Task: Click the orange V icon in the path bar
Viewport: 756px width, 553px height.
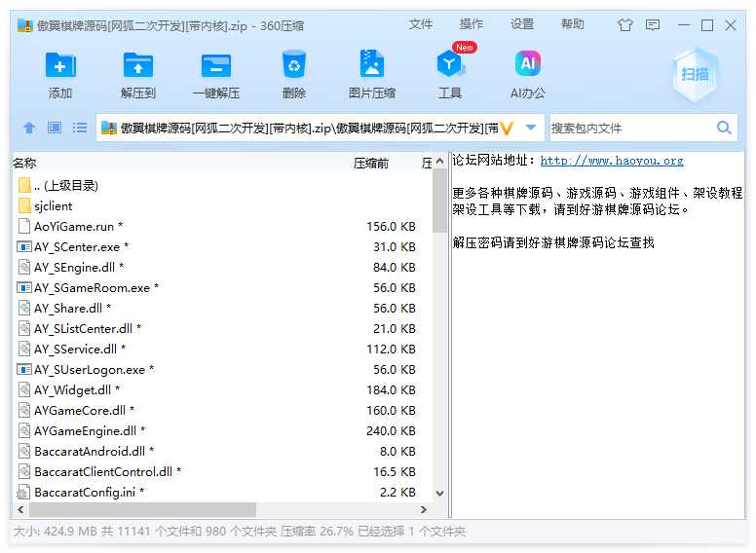Action: click(x=507, y=129)
